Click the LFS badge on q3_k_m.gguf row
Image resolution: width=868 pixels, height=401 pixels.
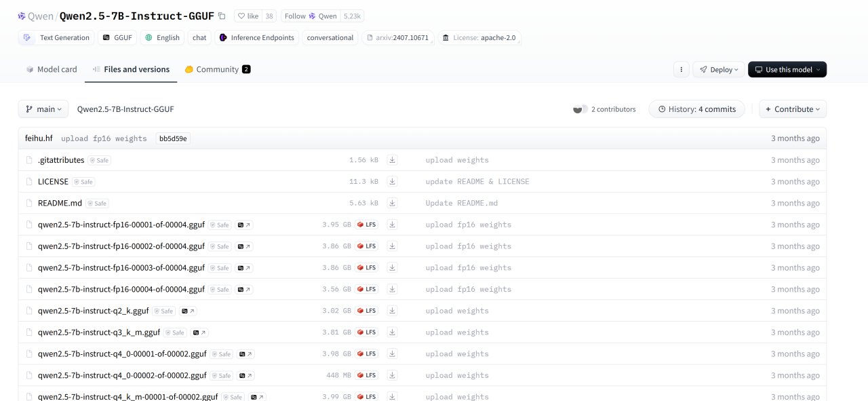pyautogui.click(x=367, y=332)
